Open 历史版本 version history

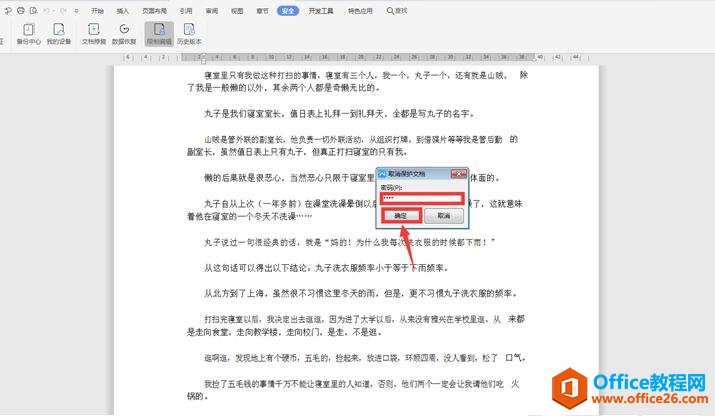click(x=189, y=34)
